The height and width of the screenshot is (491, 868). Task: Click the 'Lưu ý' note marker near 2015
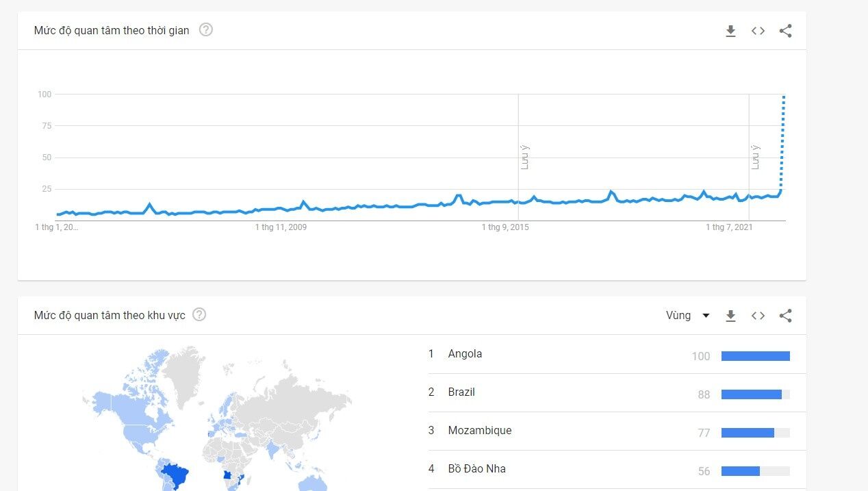pos(525,157)
